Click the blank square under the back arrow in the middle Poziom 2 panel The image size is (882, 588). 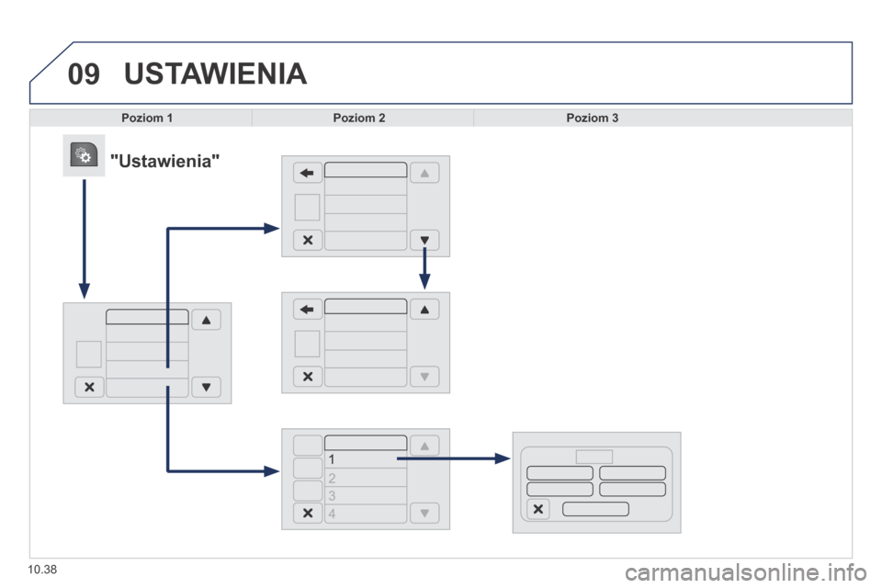pos(307,344)
